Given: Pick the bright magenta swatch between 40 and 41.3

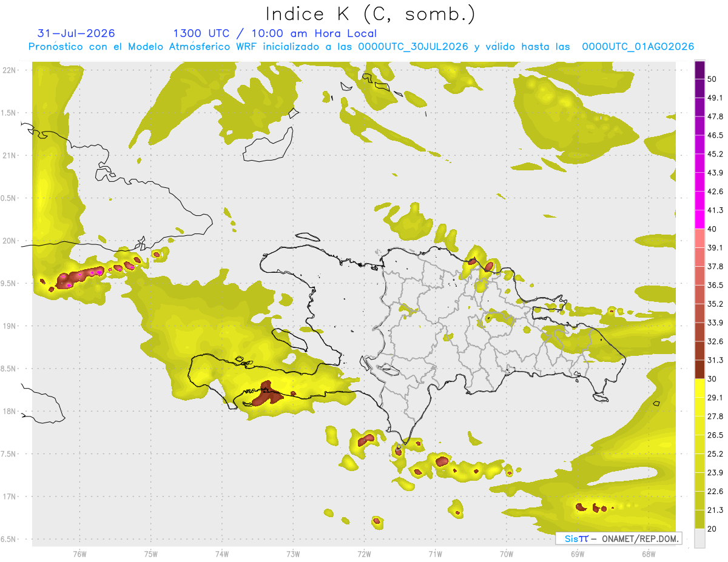Looking at the screenshot, I should click(x=699, y=220).
